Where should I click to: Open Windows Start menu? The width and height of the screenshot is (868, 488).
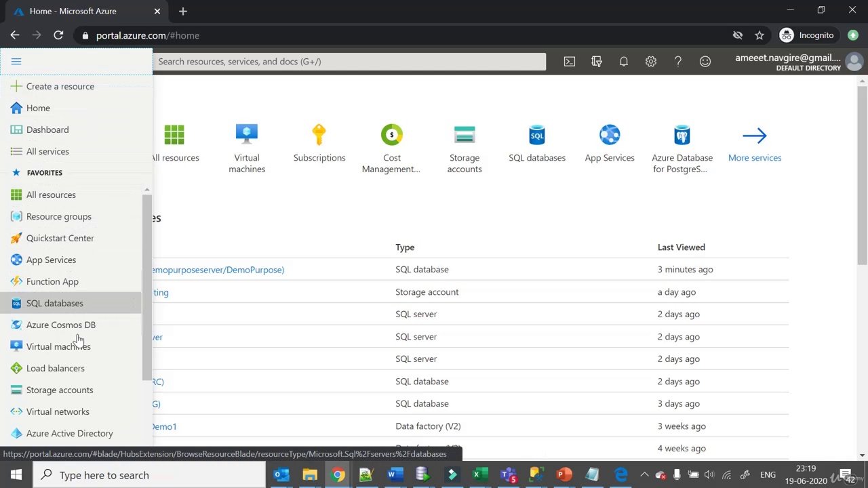pos(16,475)
